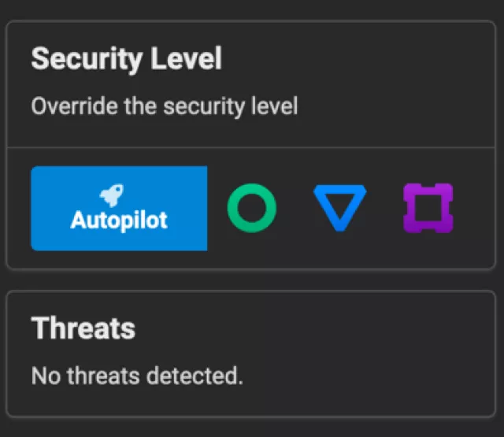Click the divider line above the Autopilot button
Viewport: 504px width, 437px height.
[252, 147]
